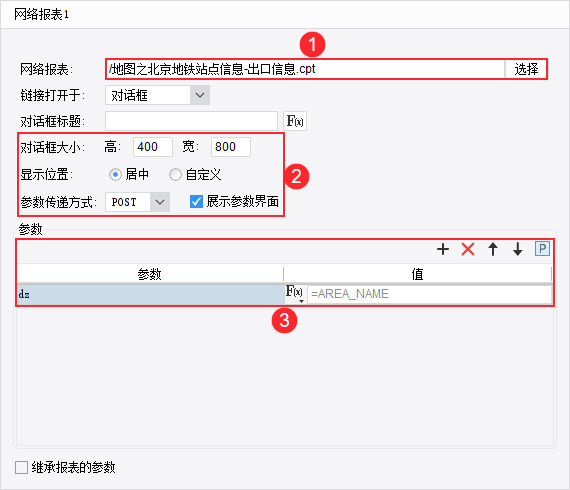Move the parameter up with the up arrow
This screenshot has width=570, height=490.
493,249
